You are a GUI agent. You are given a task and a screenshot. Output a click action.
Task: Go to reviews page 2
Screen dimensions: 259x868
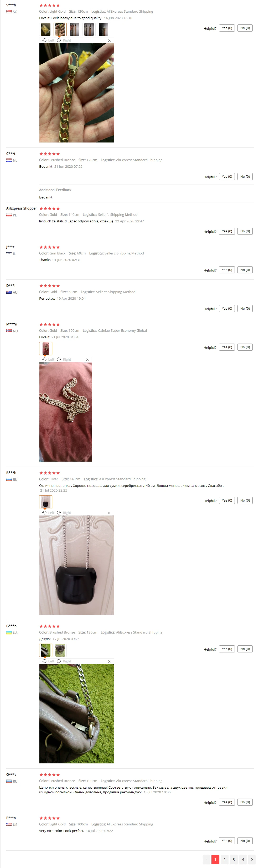pyautogui.click(x=224, y=859)
